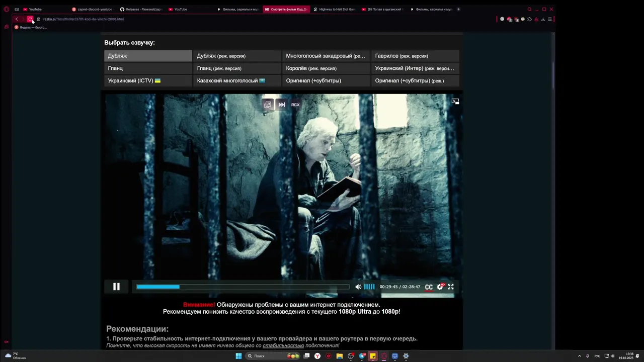Open the player quality settings gear
Image resolution: width=644 pixels, height=362 pixels.
440,287
